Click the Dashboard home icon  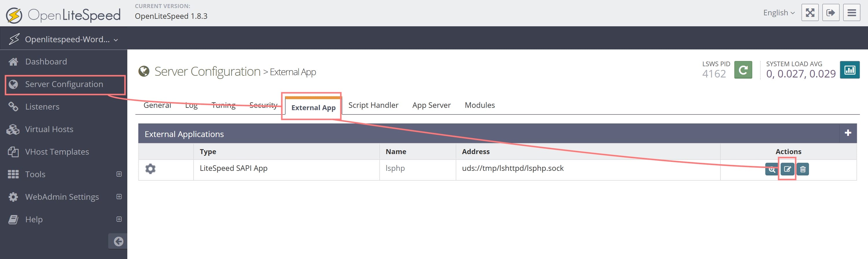pyautogui.click(x=13, y=62)
